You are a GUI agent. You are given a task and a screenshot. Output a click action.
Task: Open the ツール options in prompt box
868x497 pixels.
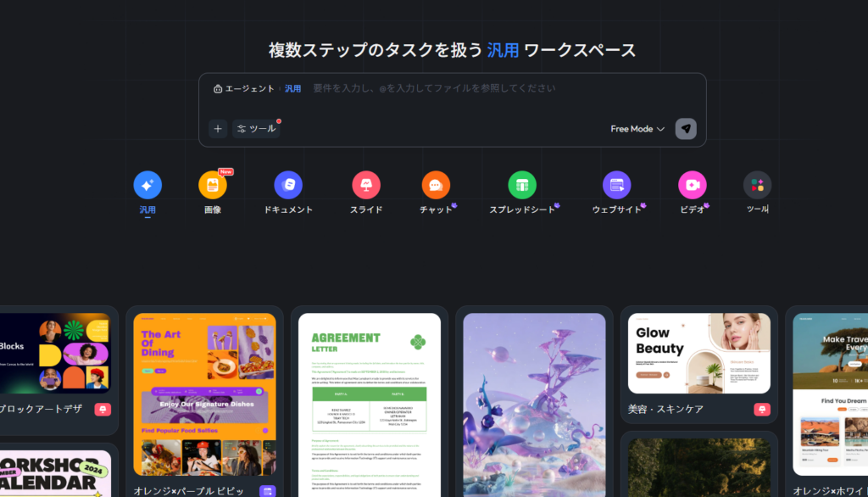click(256, 129)
